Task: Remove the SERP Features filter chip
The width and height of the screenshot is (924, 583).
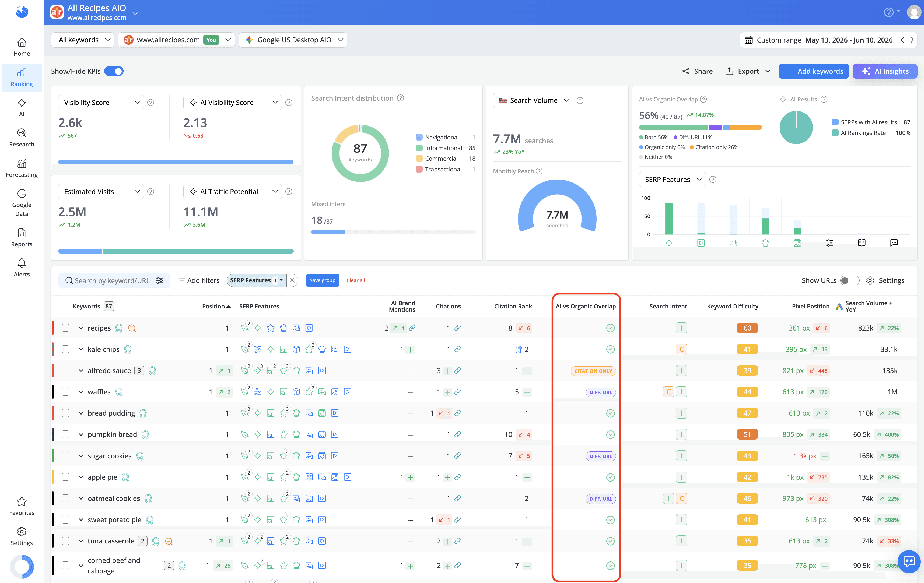Action: [292, 280]
